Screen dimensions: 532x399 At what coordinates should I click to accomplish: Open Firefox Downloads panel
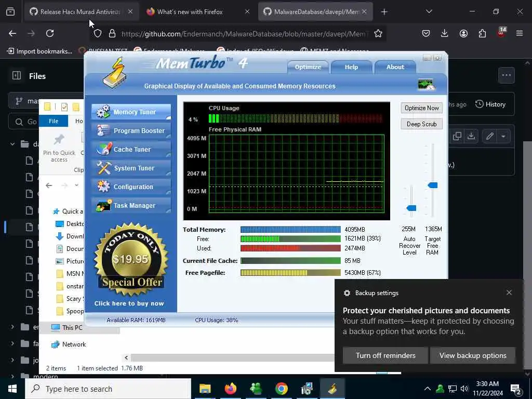(445, 33)
